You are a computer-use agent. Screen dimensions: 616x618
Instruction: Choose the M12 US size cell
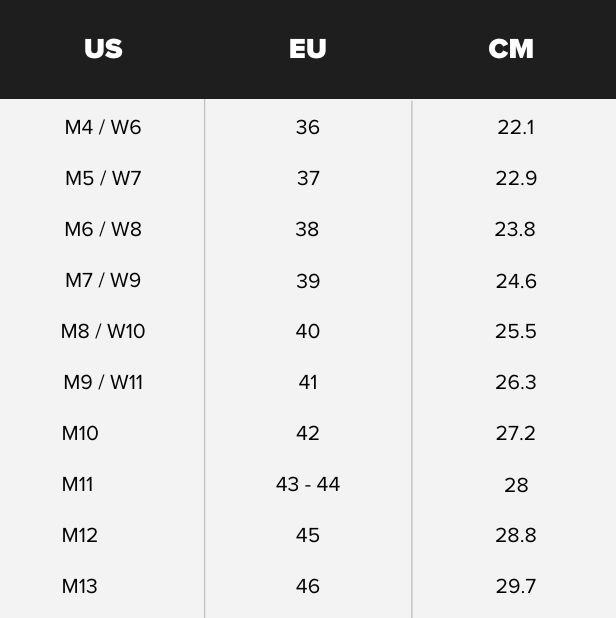(80, 535)
